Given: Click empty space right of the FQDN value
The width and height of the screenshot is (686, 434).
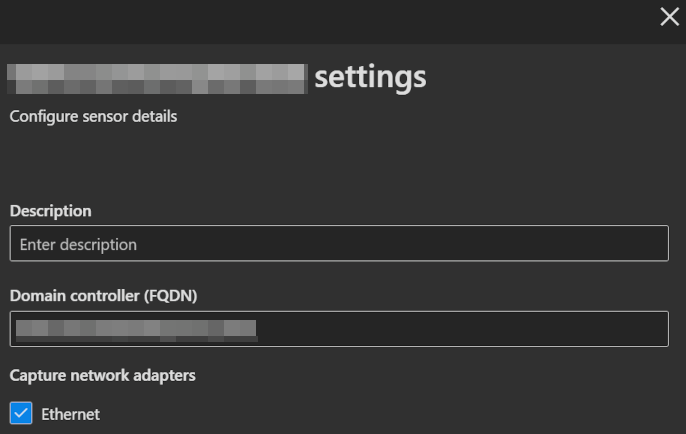Looking at the screenshot, I should [x=460, y=329].
